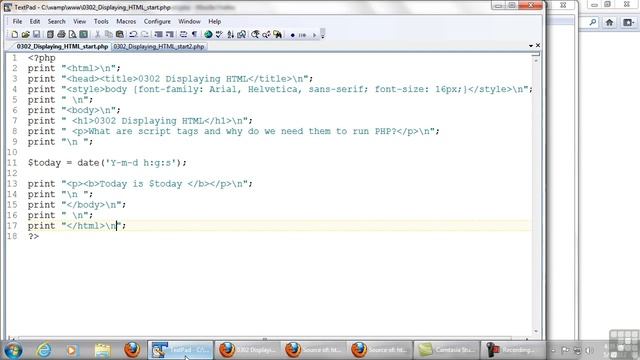Open Windows Media Player taskbar icon
Image resolution: width=640 pixels, height=360 pixels.
click(72, 351)
